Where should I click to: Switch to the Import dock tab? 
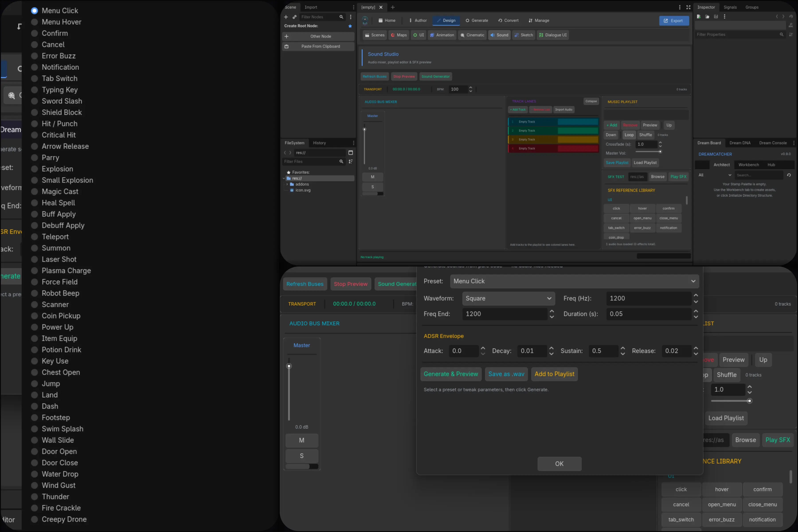click(x=311, y=7)
